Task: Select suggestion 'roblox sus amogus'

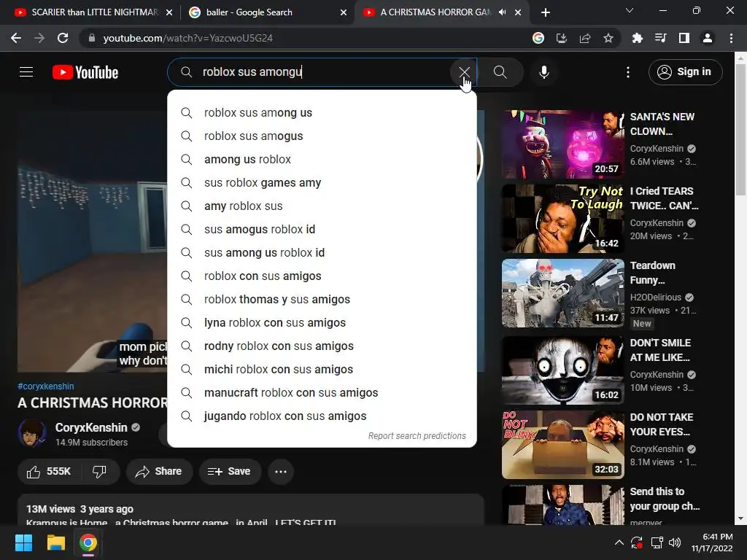Action: (322, 136)
